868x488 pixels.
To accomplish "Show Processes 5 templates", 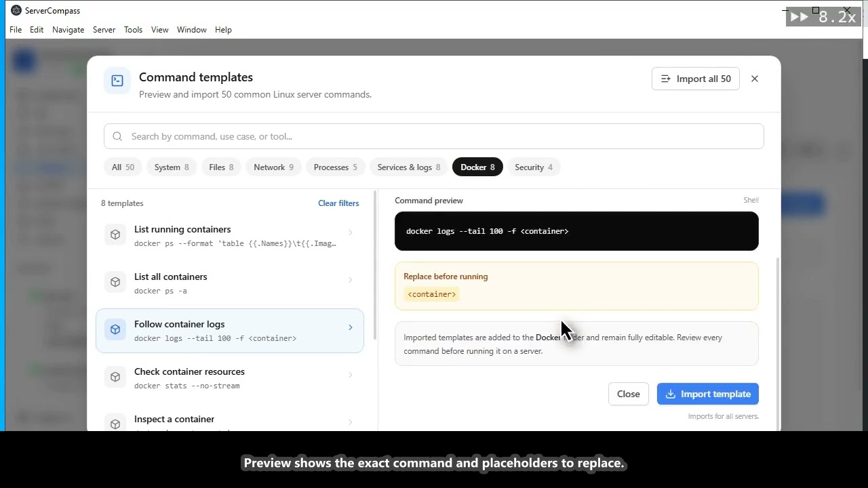I will coord(335,167).
